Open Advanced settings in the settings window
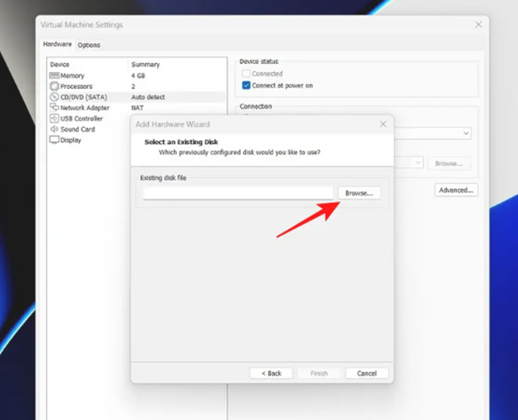The height and width of the screenshot is (420, 518). pos(456,190)
